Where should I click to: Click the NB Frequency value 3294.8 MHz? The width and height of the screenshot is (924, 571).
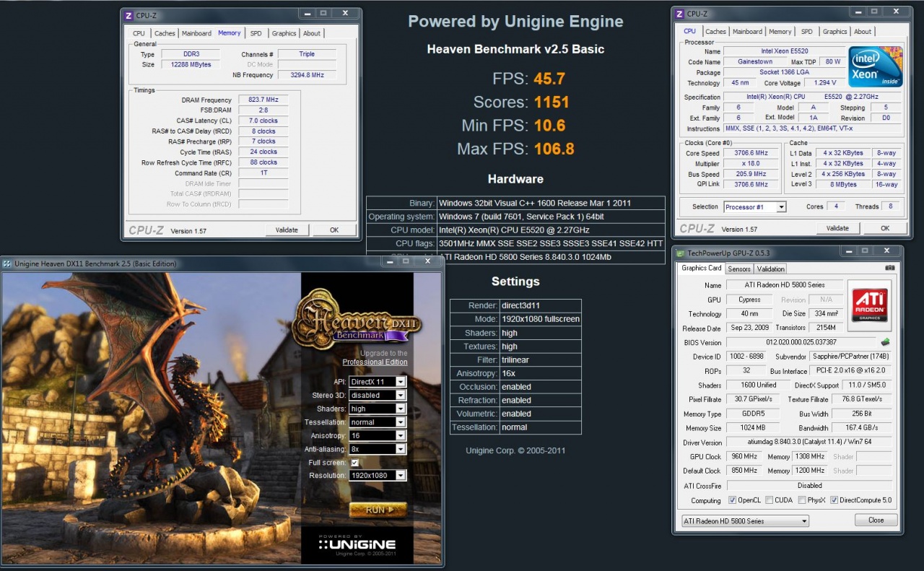click(307, 75)
